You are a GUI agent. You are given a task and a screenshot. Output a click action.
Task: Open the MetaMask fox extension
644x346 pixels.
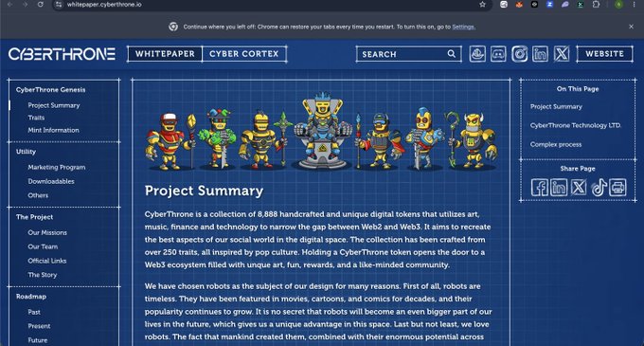tap(519, 5)
